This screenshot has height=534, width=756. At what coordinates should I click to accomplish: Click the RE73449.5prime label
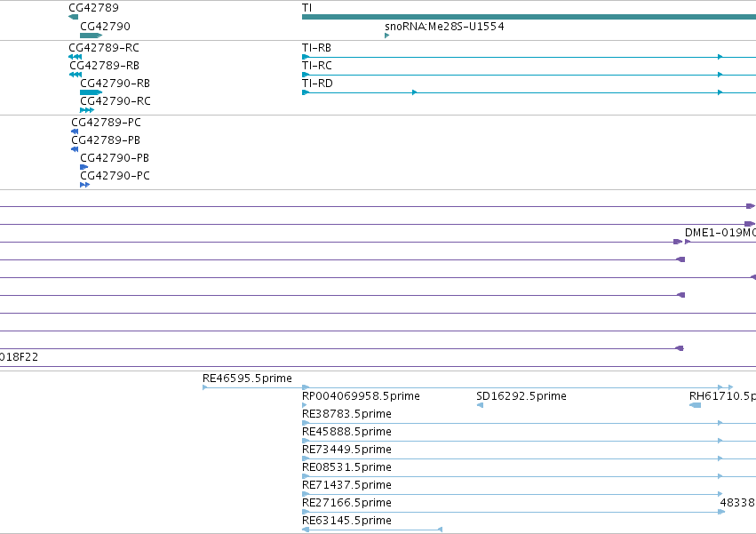pyautogui.click(x=346, y=450)
